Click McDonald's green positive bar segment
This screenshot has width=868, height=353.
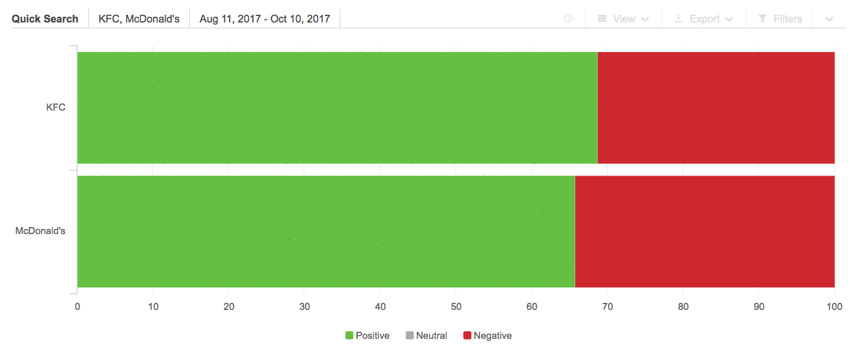(x=326, y=231)
